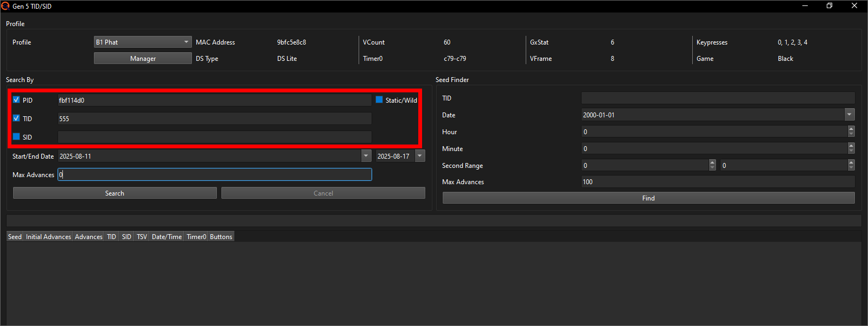Image resolution: width=868 pixels, height=326 pixels.
Task: Sort by Date/Time column header
Action: pos(167,236)
